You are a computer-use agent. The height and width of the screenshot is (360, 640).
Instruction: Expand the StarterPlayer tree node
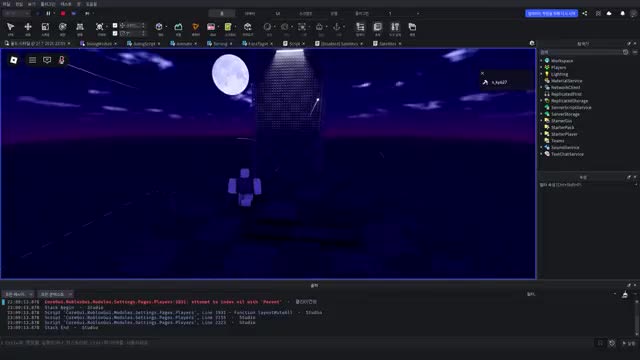(542, 134)
